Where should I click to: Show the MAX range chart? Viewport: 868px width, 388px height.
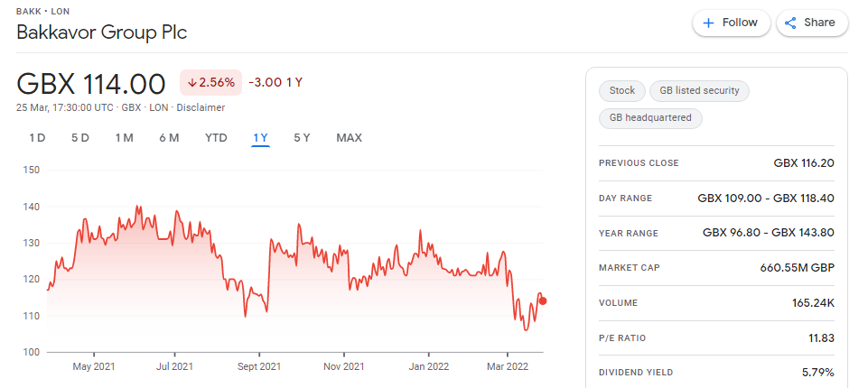tap(349, 138)
